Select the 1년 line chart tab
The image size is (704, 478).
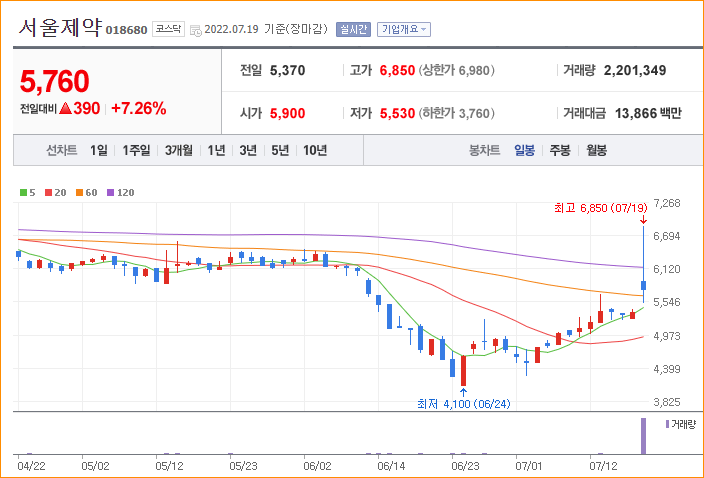tap(216, 150)
